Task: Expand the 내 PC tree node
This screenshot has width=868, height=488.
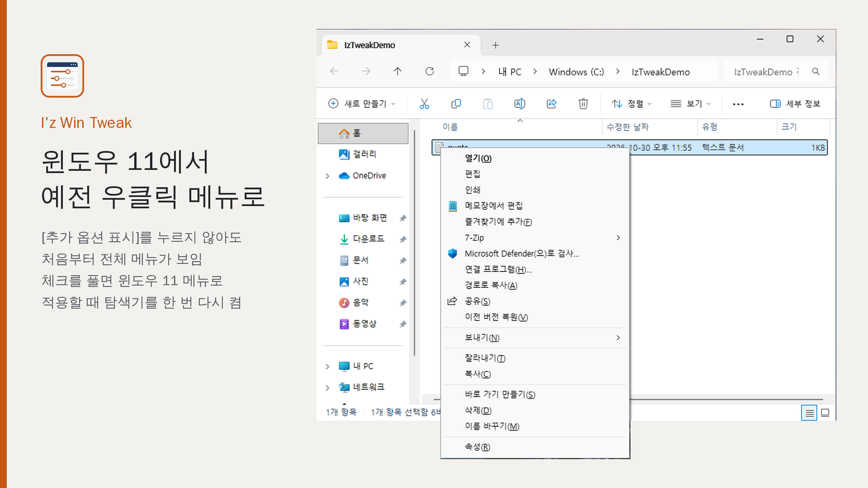Action: click(327, 366)
